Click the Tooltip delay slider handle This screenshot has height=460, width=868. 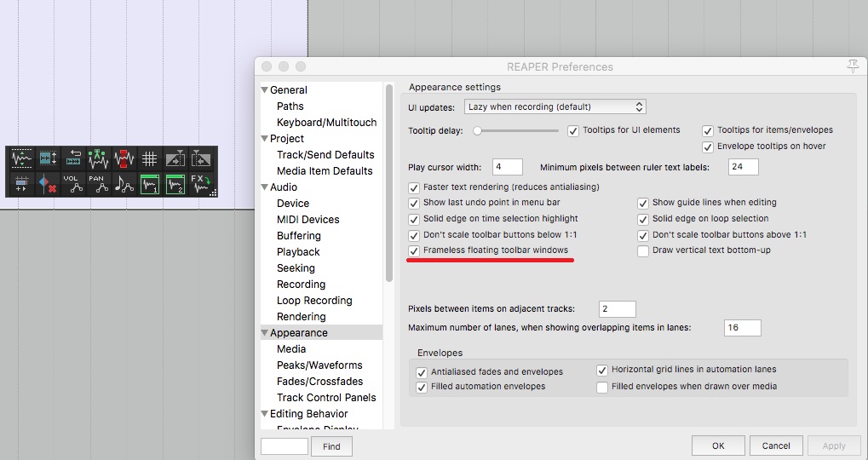(477, 131)
